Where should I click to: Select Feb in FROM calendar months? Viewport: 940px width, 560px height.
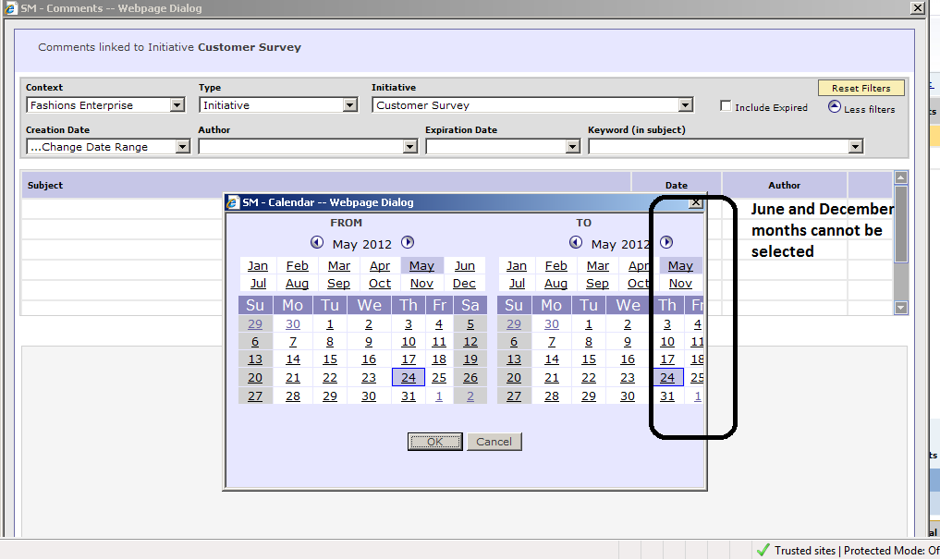click(x=298, y=265)
